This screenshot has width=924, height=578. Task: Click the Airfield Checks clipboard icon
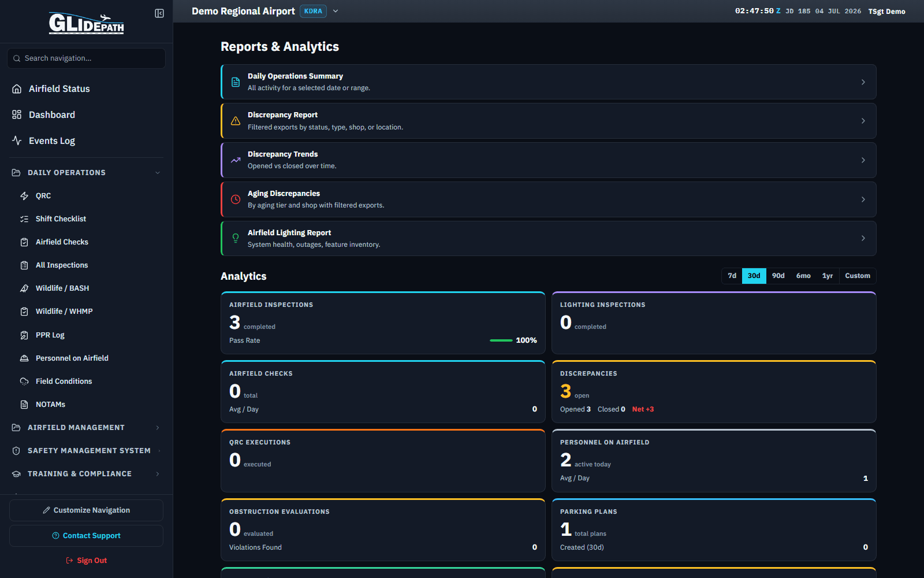pyautogui.click(x=24, y=242)
